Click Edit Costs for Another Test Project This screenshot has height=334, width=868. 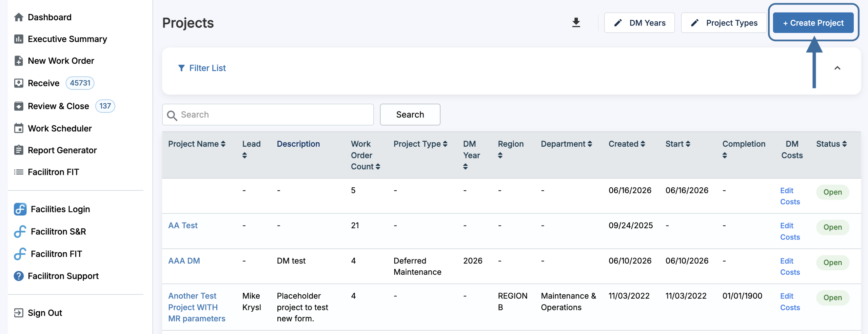(x=790, y=301)
